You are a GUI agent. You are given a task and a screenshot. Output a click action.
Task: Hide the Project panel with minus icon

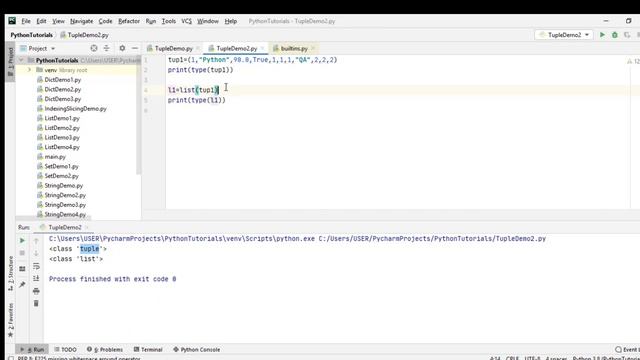pyautogui.click(x=135, y=48)
